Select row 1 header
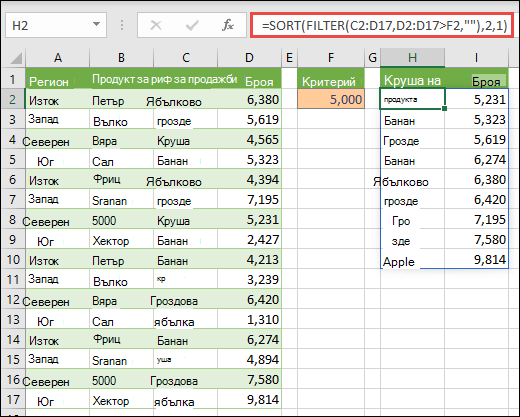 (13, 79)
